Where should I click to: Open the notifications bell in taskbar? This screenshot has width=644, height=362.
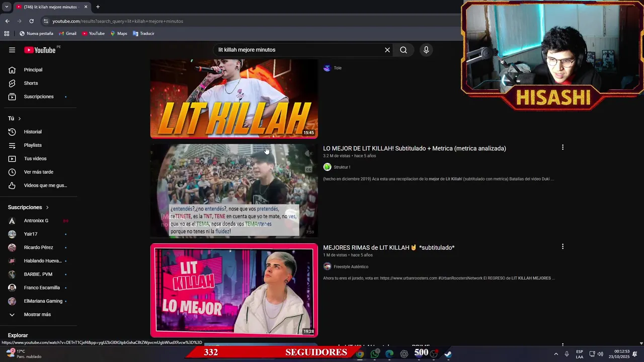(x=635, y=354)
